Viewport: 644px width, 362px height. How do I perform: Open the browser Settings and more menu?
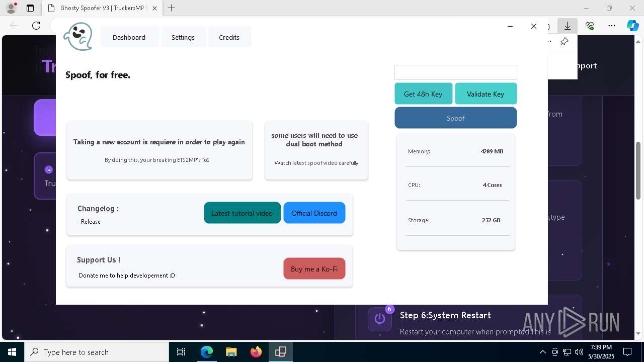612,26
